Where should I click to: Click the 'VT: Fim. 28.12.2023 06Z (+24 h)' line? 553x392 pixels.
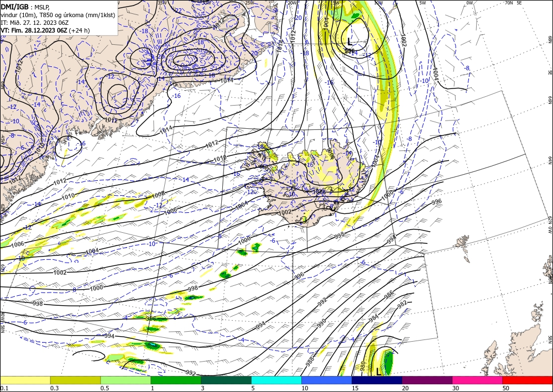(x=45, y=30)
